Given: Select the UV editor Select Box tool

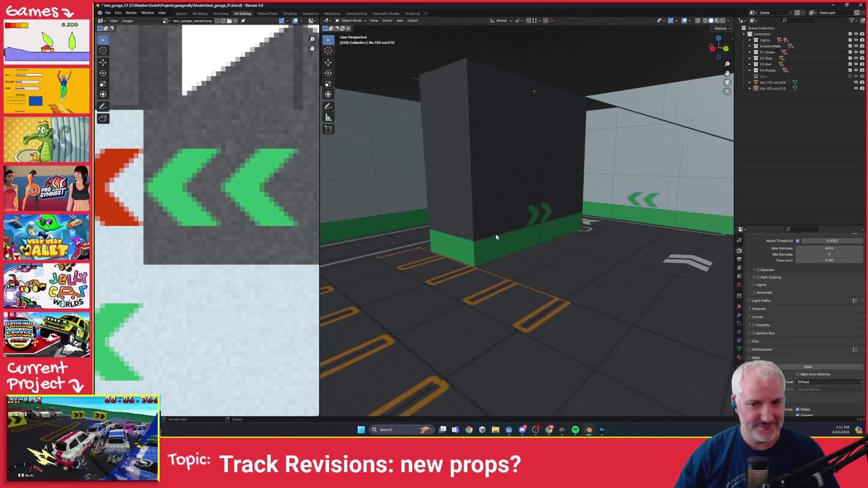Looking at the screenshot, I should point(103,40).
